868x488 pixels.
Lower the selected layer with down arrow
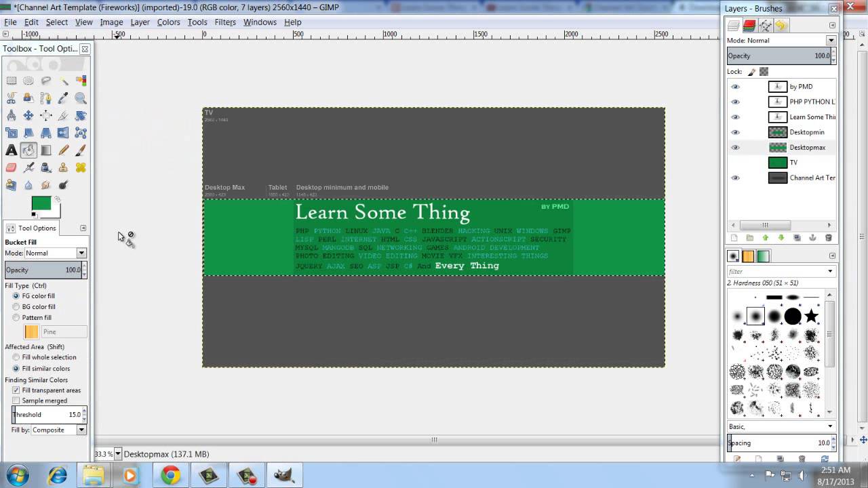[781, 238]
